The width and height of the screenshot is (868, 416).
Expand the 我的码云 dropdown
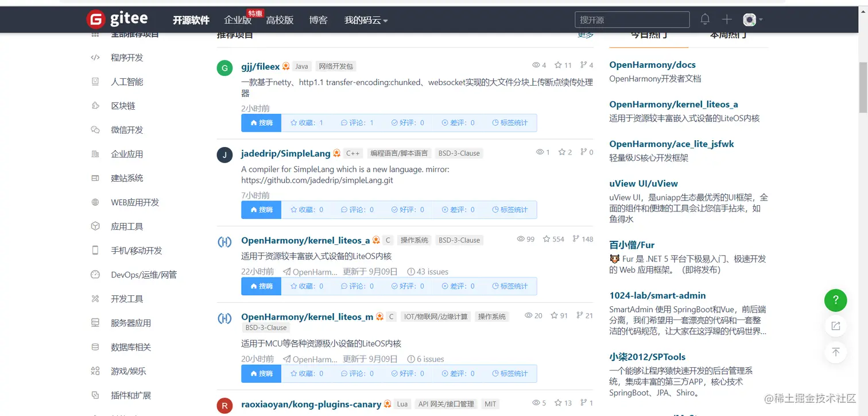click(366, 20)
